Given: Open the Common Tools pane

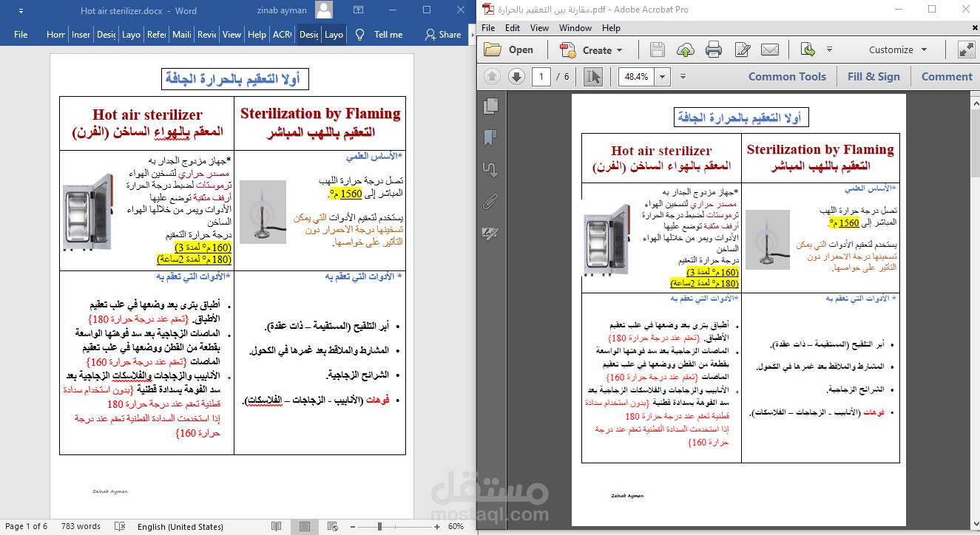Looking at the screenshot, I should click(787, 77).
